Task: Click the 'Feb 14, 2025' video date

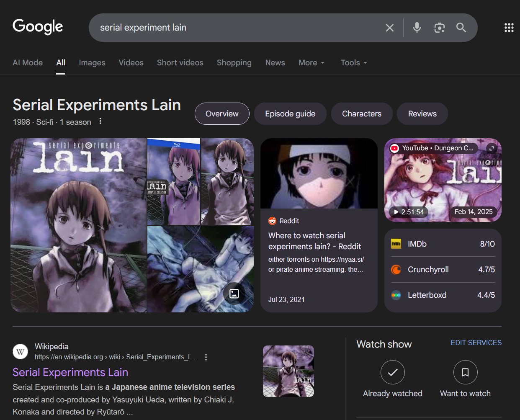Action: (x=474, y=212)
